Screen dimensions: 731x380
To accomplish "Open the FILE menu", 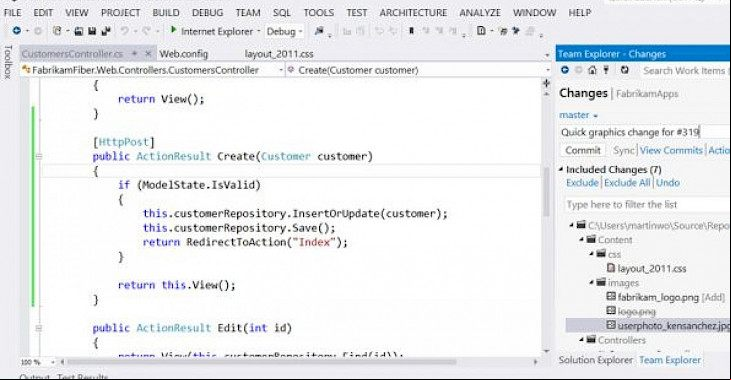I will click(13, 13).
